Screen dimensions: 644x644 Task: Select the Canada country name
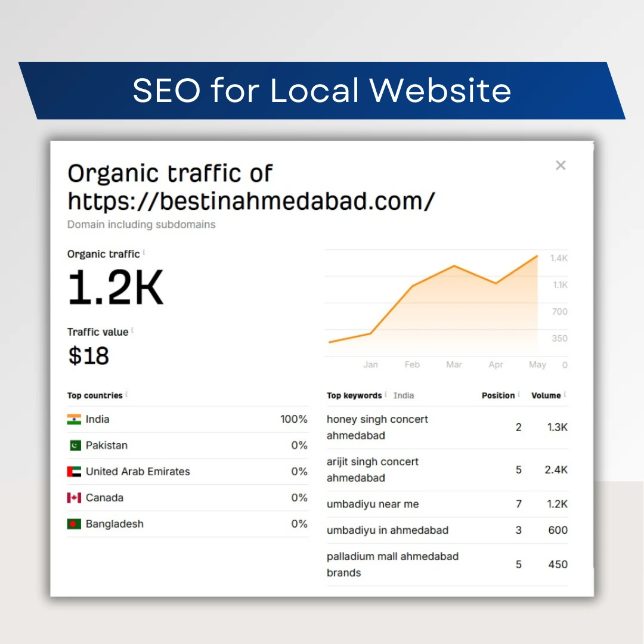tap(104, 498)
